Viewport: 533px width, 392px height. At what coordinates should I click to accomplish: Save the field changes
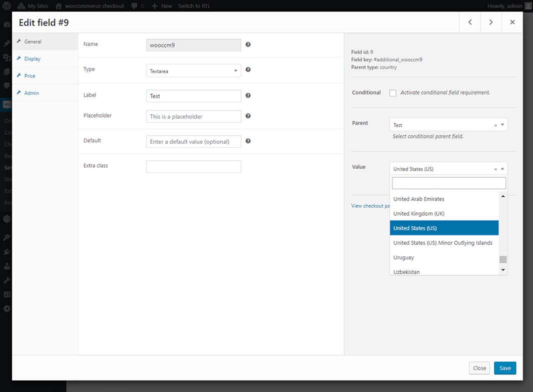(x=504, y=368)
